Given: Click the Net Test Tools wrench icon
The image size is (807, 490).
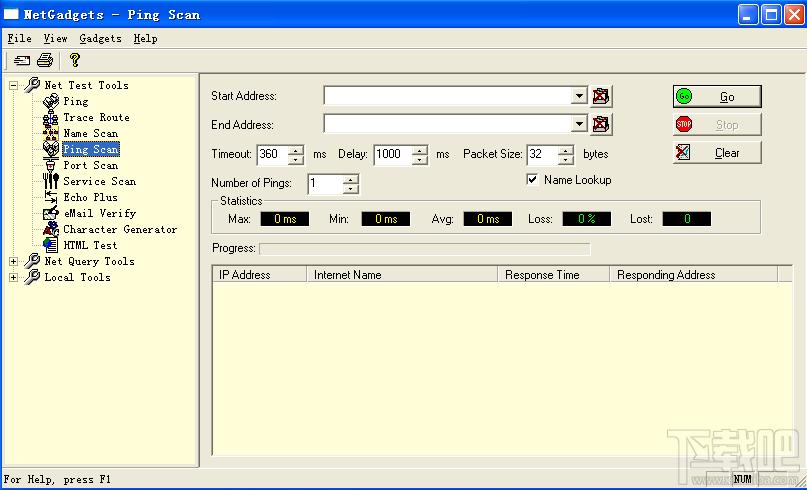Looking at the screenshot, I should tap(32, 85).
